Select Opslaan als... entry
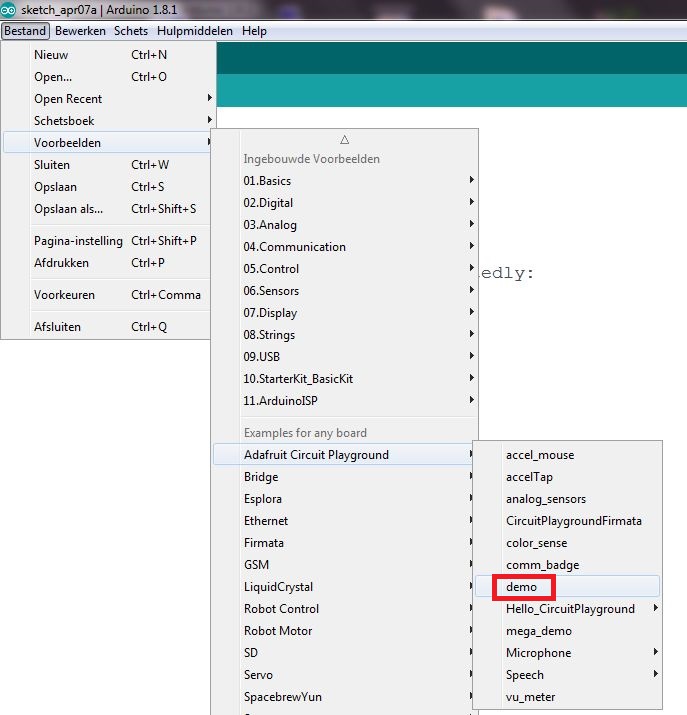The height and width of the screenshot is (715, 687). 108,208
